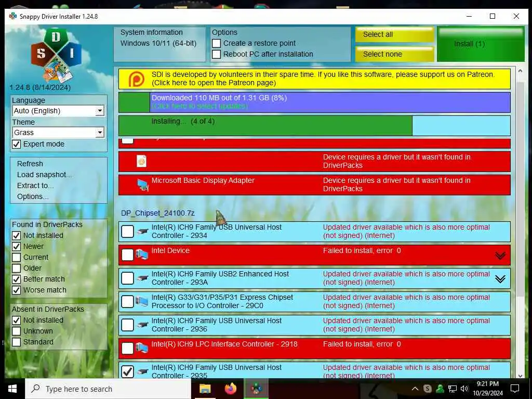Click the USB icon for Controller - 293A
The height and width of the screenshot is (399, 532).
click(142, 278)
